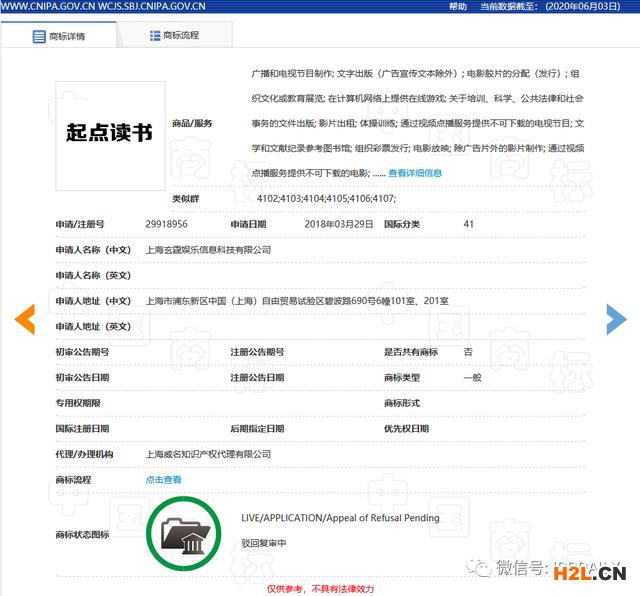This screenshot has height=596, width=640.
Task: Select registration number 29918956
Action: (x=167, y=224)
